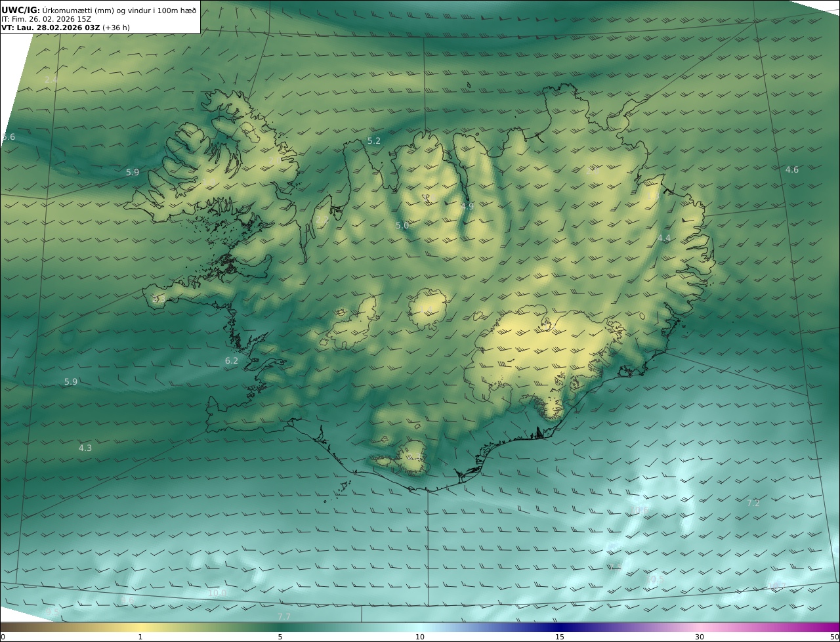Click the 4.4 value label in east Iceland
The image size is (840, 642).
664,238
